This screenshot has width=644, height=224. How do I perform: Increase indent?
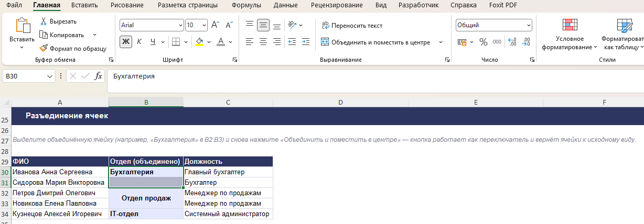(306, 42)
